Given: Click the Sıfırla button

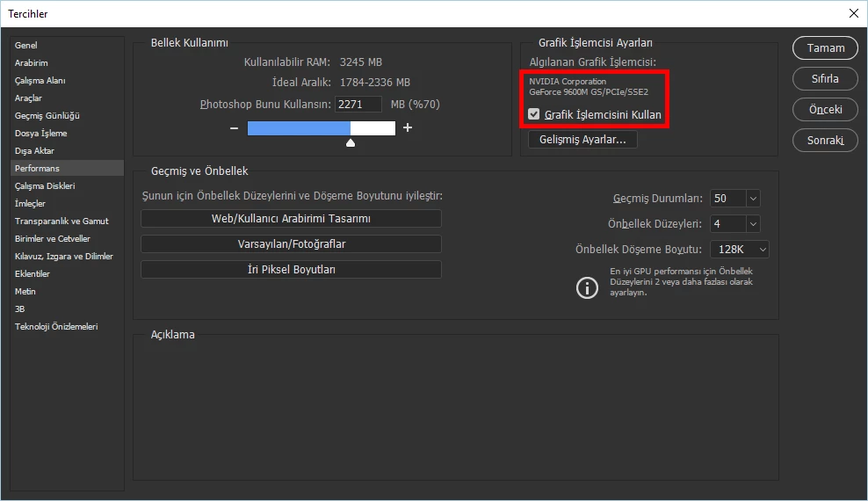Looking at the screenshot, I should click(825, 78).
